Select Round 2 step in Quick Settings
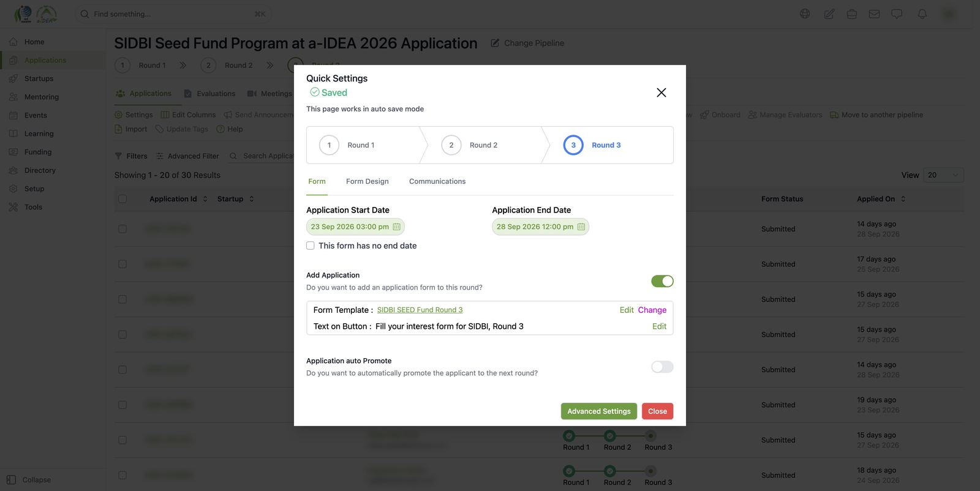Viewport: 980px width, 491px height. coord(469,145)
